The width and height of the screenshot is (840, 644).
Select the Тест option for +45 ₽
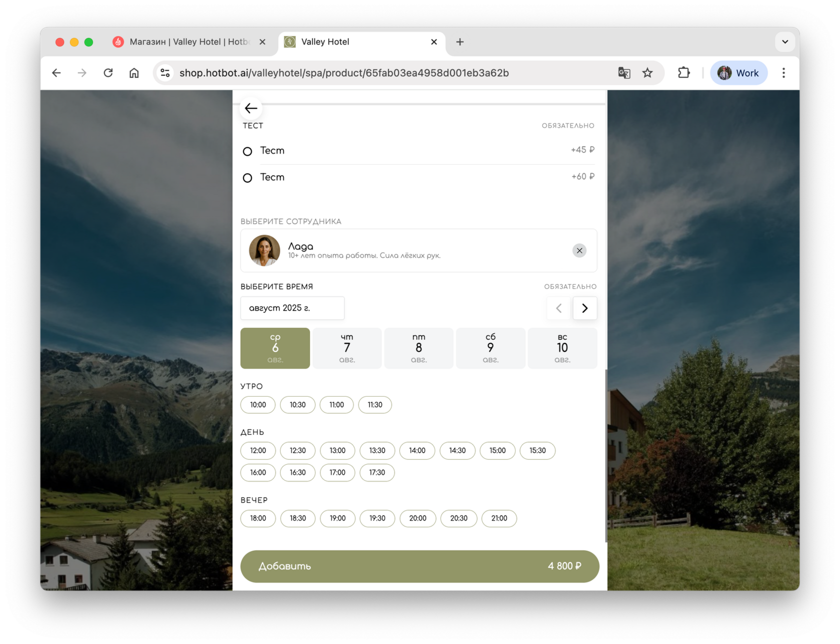(x=418, y=150)
